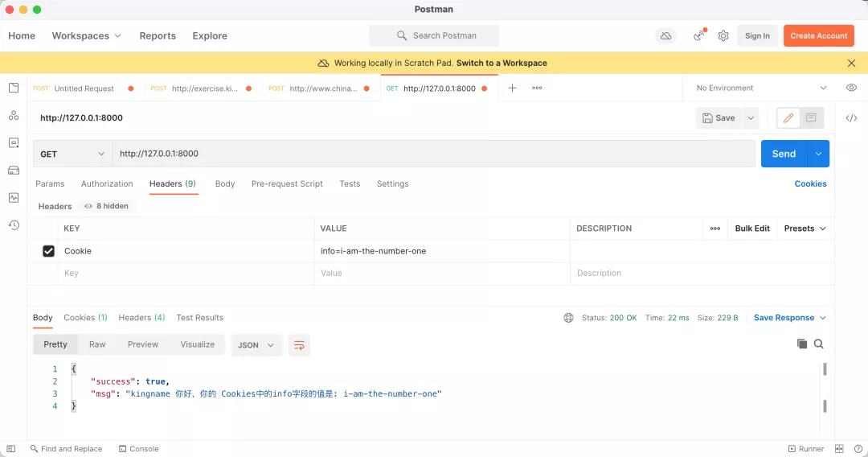Open two-pane layout icon in status bar
Viewport: 868px width, 457px height.
pos(839,449)
